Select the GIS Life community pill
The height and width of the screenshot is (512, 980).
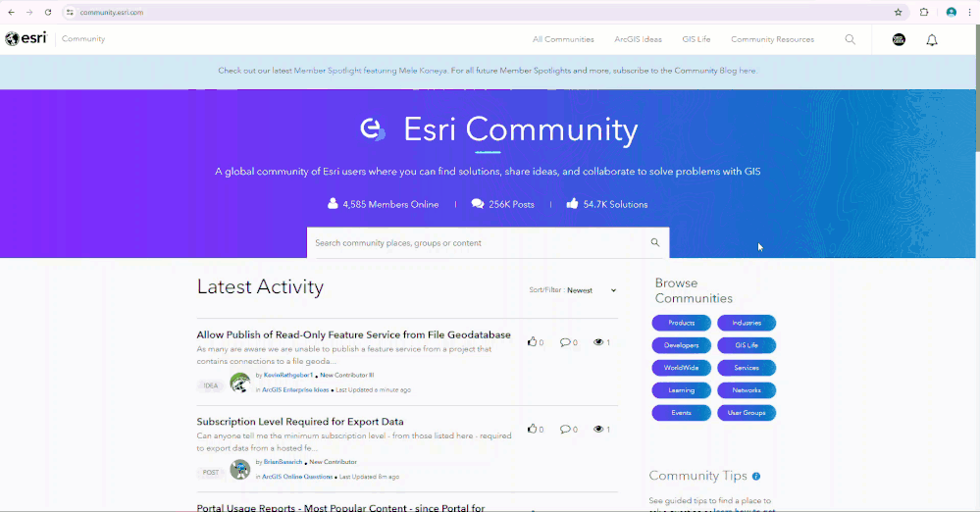point(747,345)
